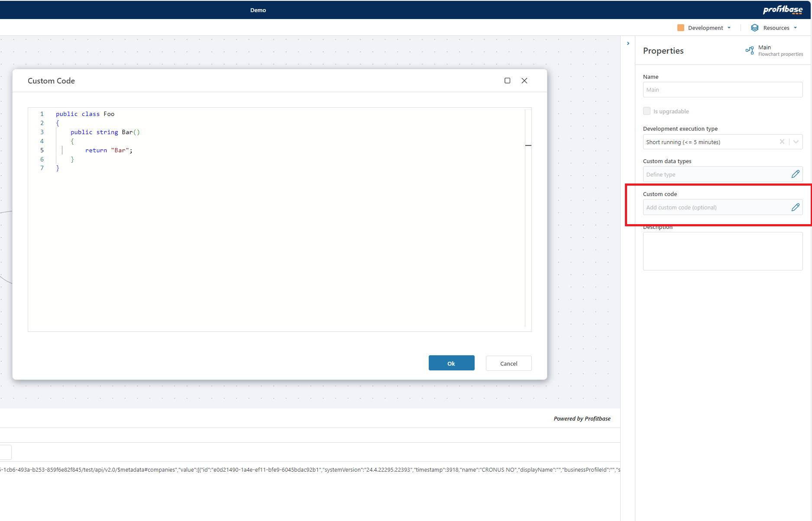812x521 pixels.
Task: Click the Resources layers icon
Action: pos(755,27)
